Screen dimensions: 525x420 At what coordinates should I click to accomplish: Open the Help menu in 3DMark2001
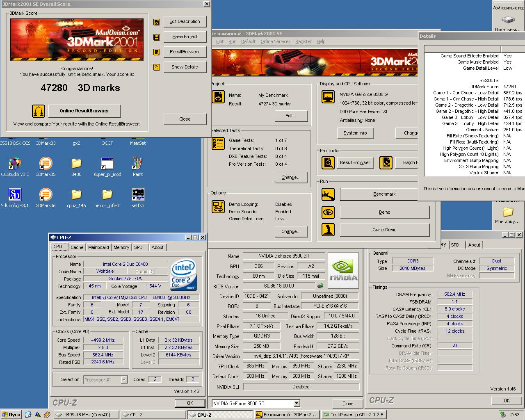pyautogui.click(x=321, y=41)
